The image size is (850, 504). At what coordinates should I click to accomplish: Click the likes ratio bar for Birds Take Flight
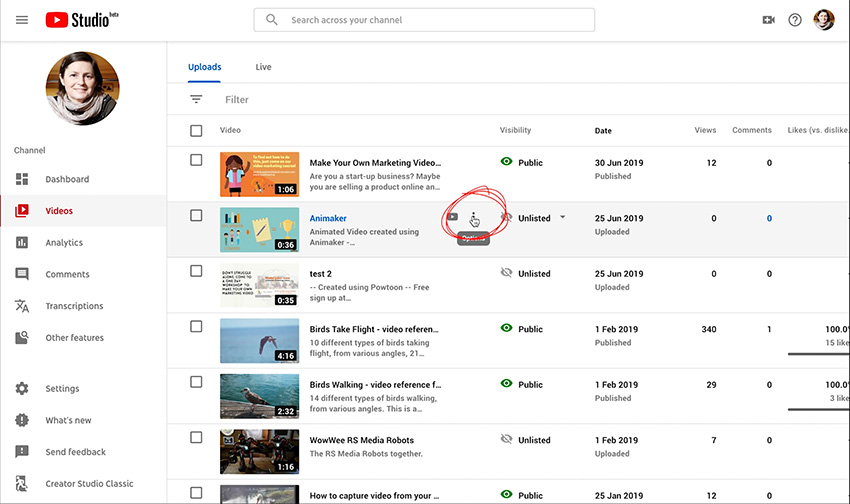[819, 354]
